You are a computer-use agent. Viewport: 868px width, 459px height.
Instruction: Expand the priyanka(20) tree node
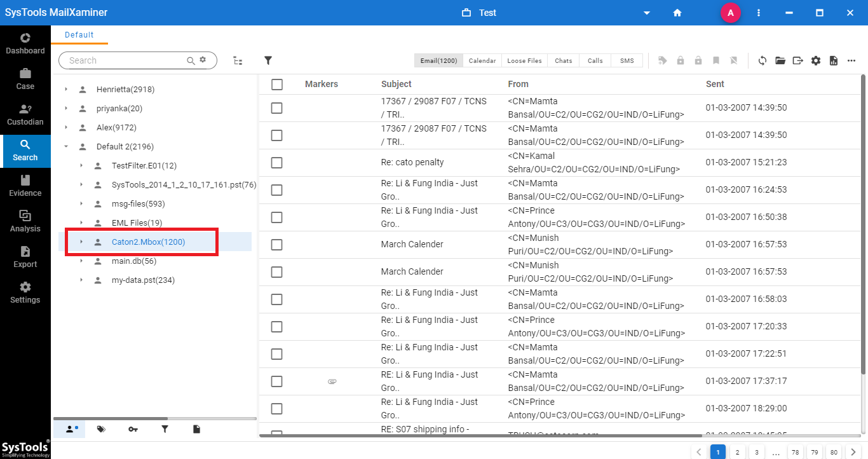[x=66, y=109]
